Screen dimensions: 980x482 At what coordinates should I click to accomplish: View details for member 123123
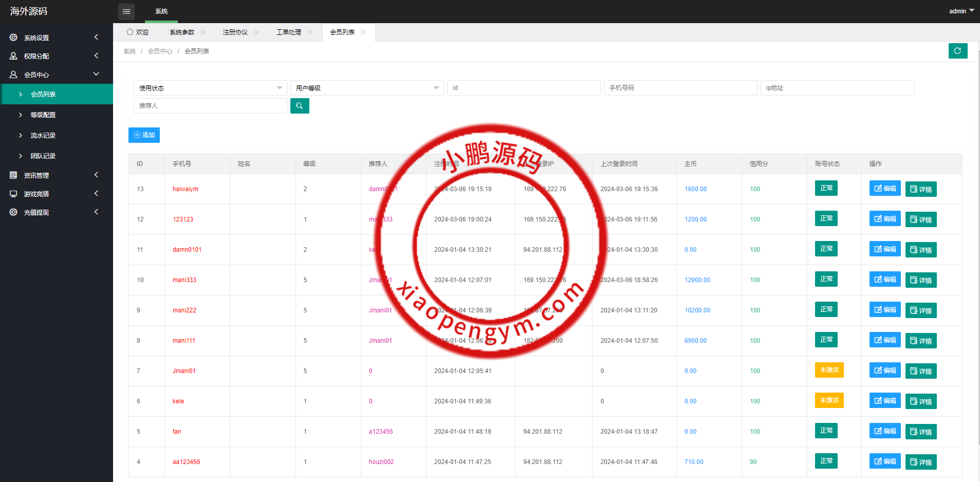921,219
